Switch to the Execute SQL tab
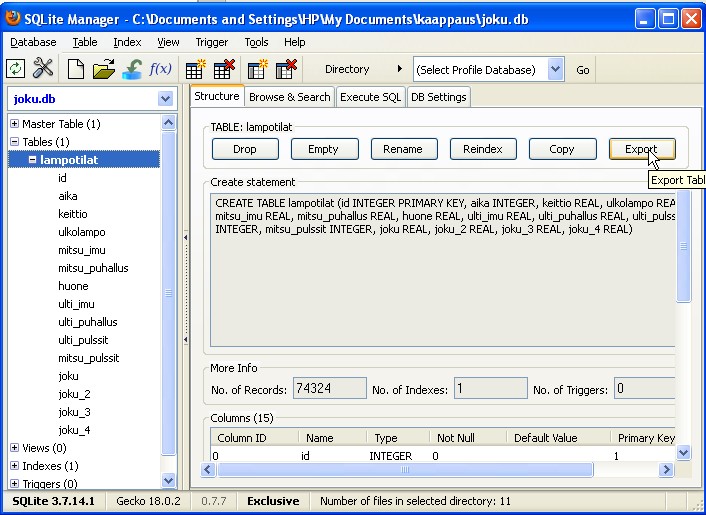Viewport: 706px width, 515px height. [x=370, y=97]
